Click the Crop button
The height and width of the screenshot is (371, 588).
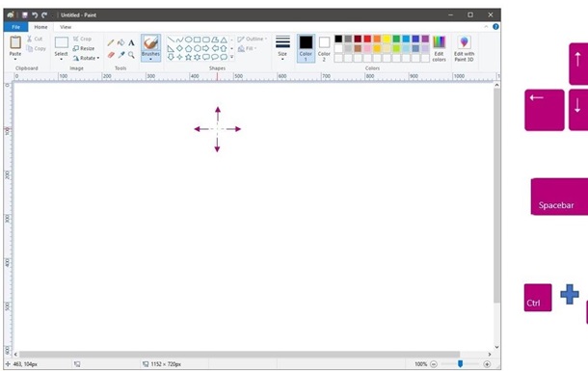point(83,39)
